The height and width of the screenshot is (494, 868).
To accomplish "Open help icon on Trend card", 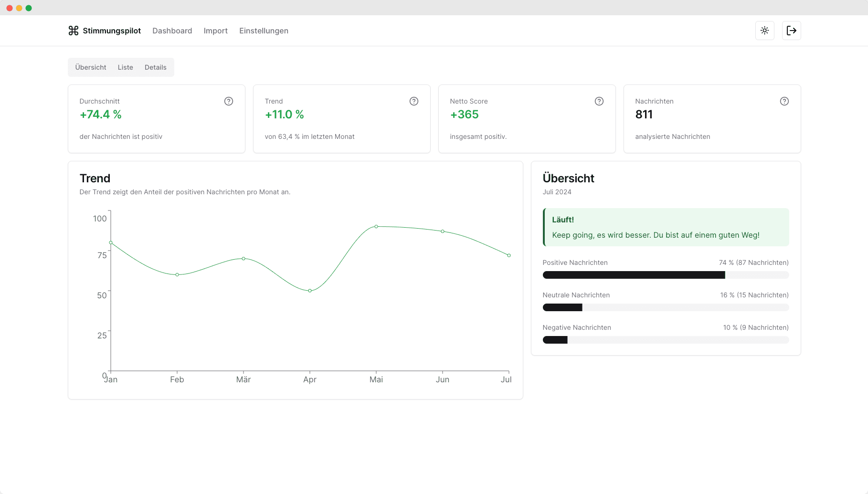I will 414,101.
